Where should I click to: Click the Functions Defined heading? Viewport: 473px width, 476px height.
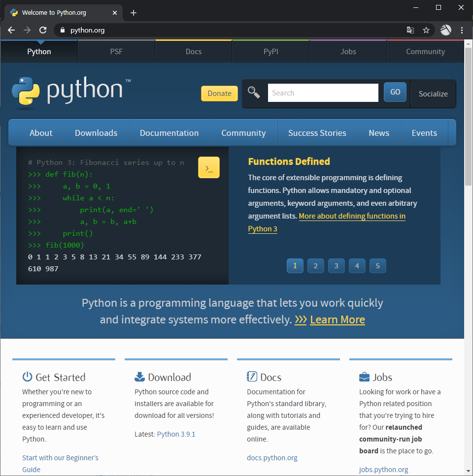click(x=289, y=161)
